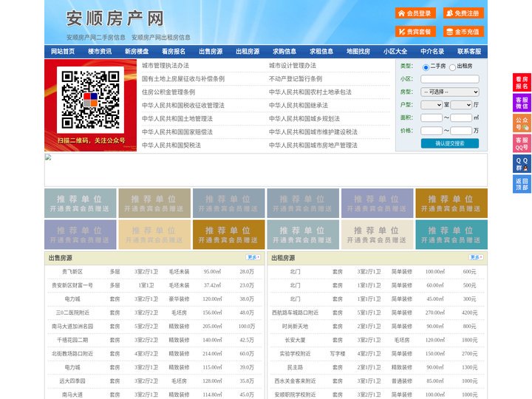Open the 贵安新区财富一号 sale listing
This screenshot has height=399, width=532.
(72, 285)
